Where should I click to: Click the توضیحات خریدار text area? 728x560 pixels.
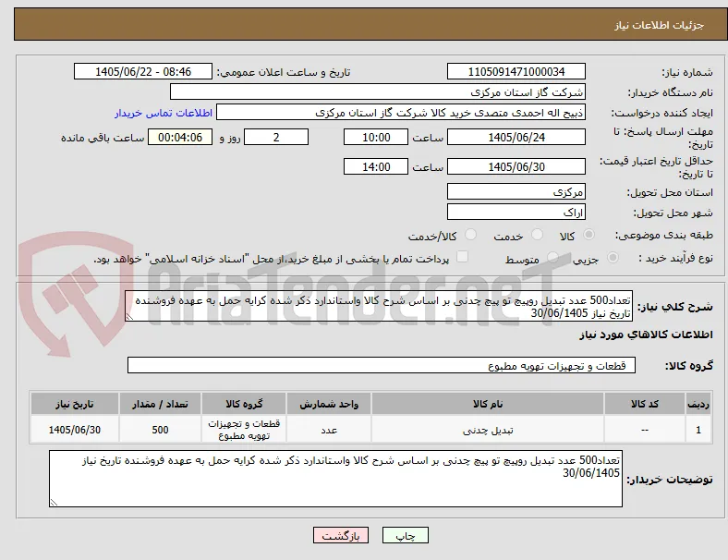pos(335,479)
